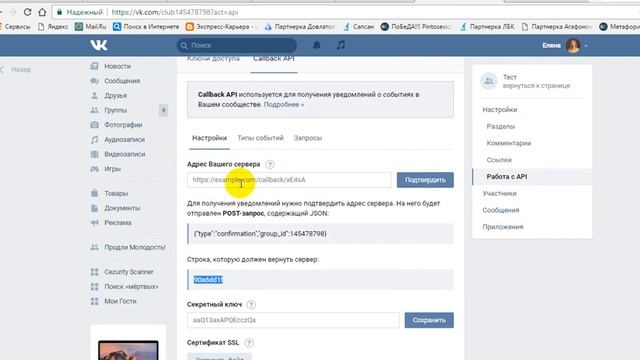640x360 pixels.
Task: Click help icon next to Секретный ключ
Action: 251,304
